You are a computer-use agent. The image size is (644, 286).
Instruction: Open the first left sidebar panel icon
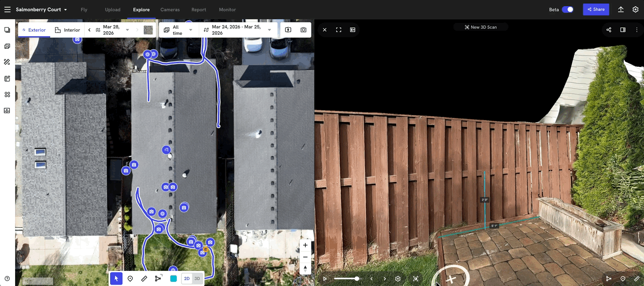7,30
